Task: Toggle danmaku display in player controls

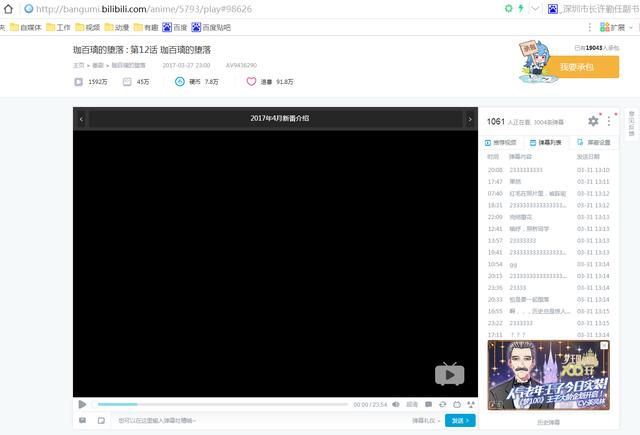Action: click(x=428, y=404)
